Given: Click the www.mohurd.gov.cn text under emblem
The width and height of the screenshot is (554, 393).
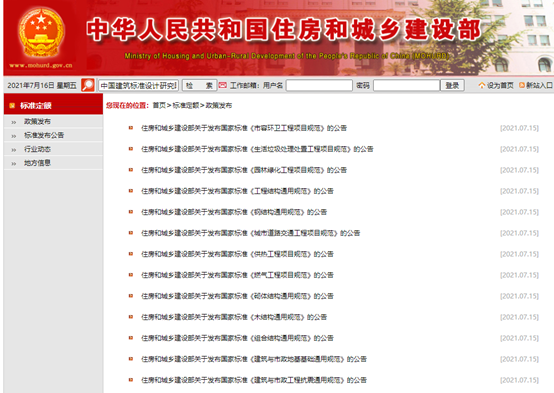Looking at the screenshot, I should click(x=41, y=65).
